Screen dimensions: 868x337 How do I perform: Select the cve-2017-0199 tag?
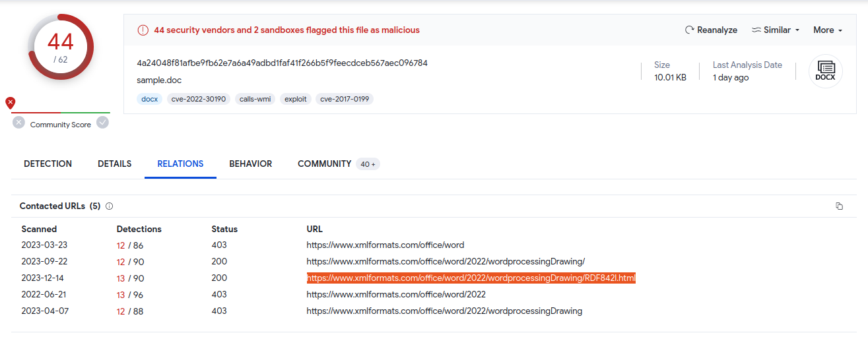(x=345, y=99)
